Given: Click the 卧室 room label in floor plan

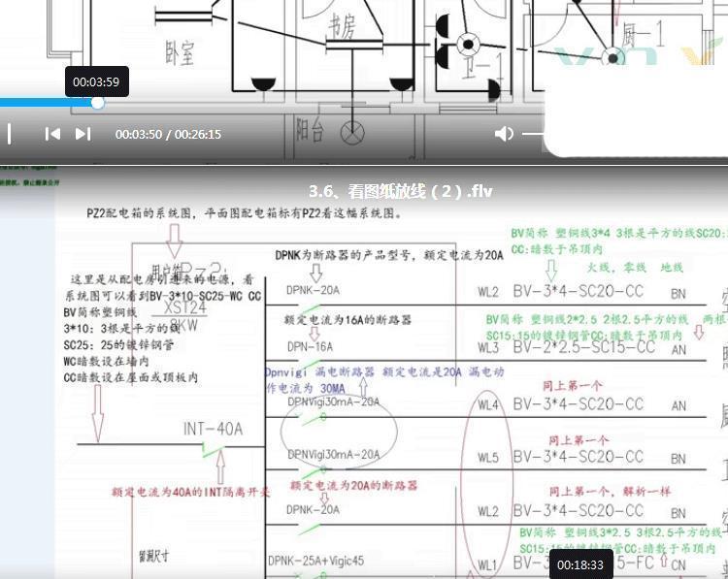Looking at the screenshot, I should [x=180, y=46].
